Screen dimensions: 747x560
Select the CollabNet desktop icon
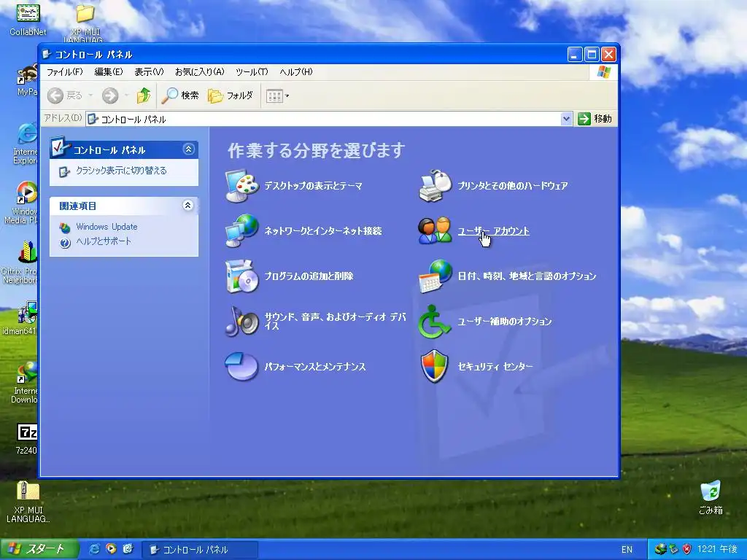(28, 19)
